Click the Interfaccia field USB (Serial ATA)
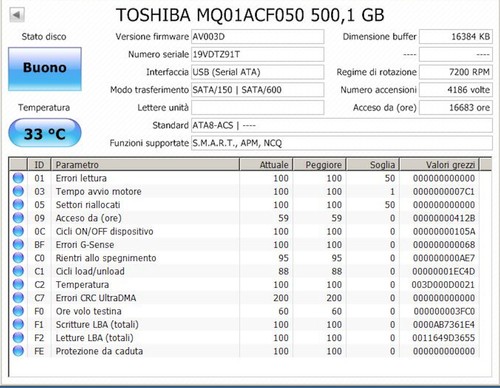The image size is (500, 388). pos(257,72)
